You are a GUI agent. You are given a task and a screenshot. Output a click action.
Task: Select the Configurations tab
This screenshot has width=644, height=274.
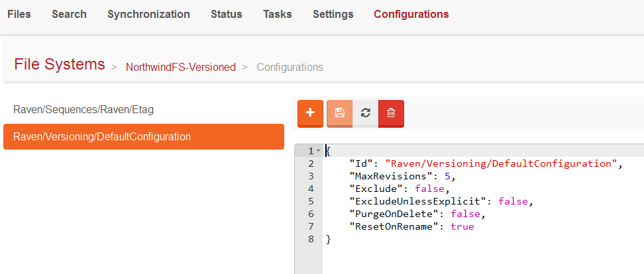(x=411, y=14)
